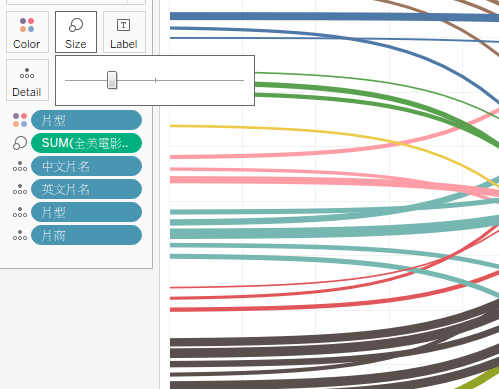Open the Detail marks card button

27,80
